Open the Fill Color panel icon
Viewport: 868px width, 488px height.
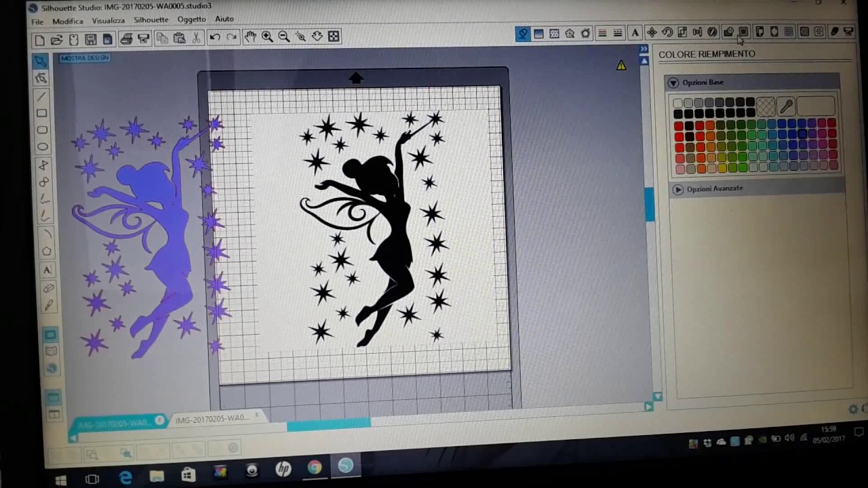point(523,34)
